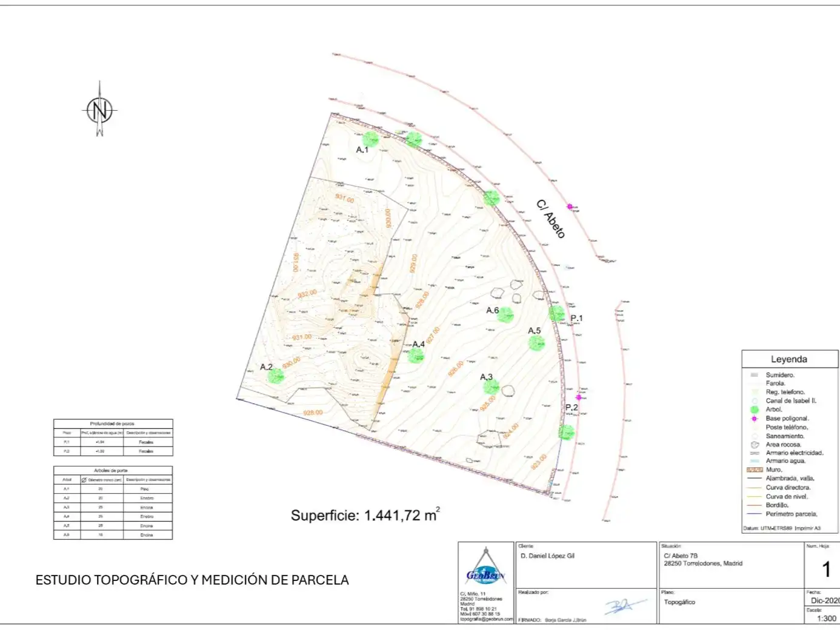Click the 'Leyenda' heading
The image size is (840, 630).
(x=788, y=359)
